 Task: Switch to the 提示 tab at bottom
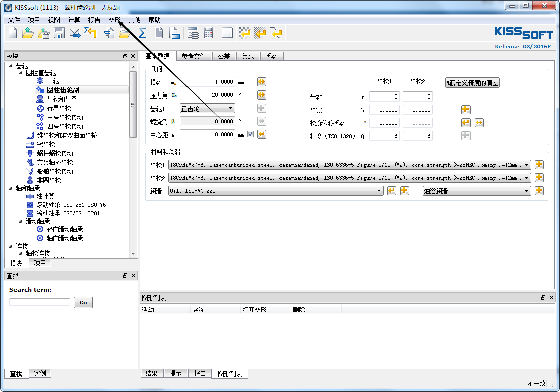click(x=176, y=373)
